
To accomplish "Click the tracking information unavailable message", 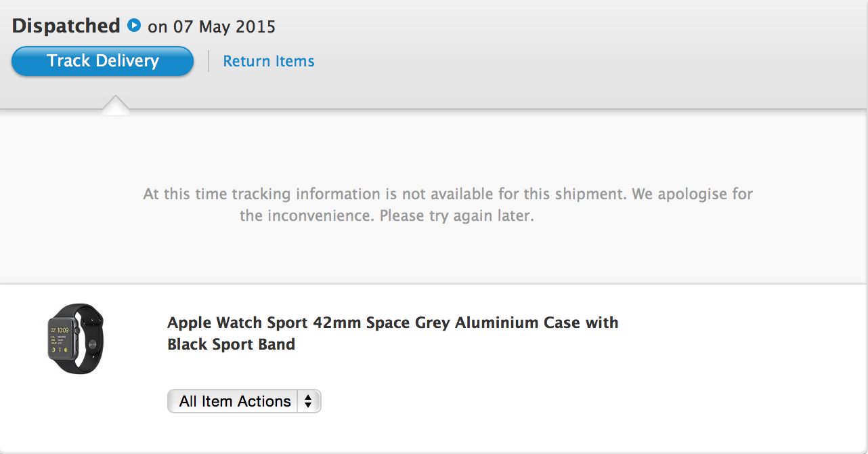I will coord(386,194).
